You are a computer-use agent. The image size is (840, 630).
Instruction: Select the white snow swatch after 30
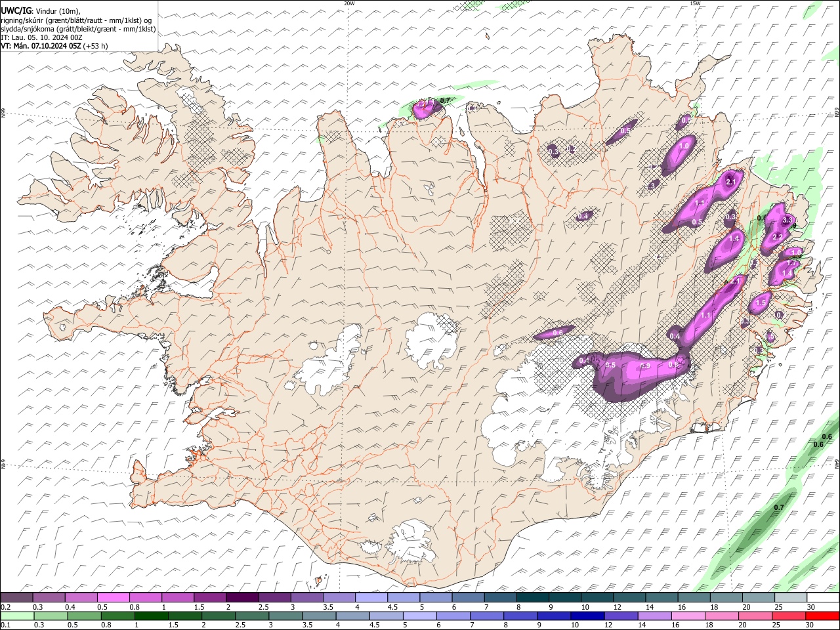point(823,597)
